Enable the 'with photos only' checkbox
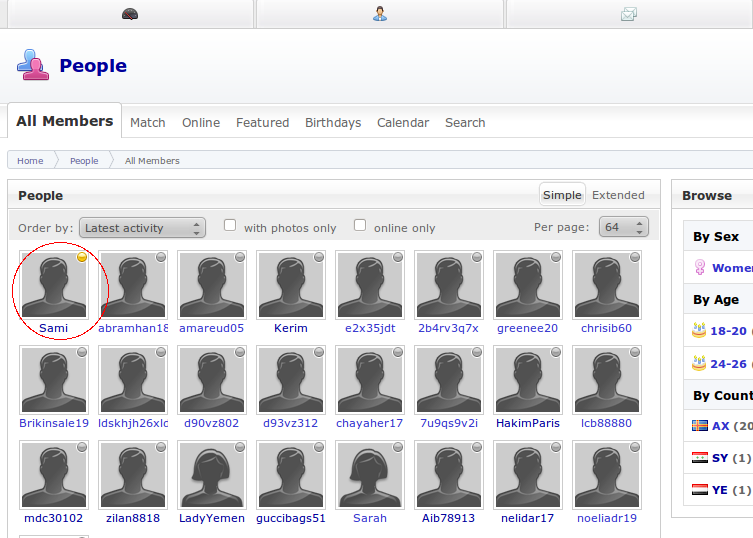Screen dimensions: 753x538 tap(230, 226)
